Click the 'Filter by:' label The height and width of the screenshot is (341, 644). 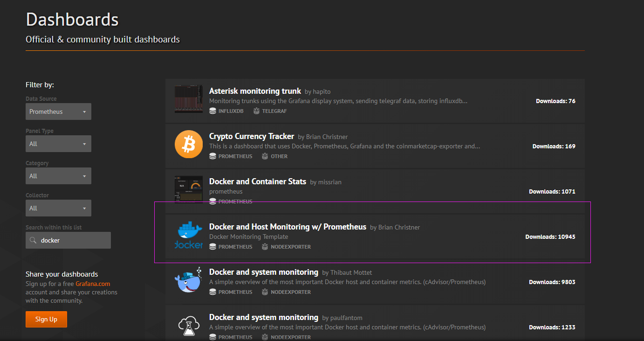tap(40, 85)
